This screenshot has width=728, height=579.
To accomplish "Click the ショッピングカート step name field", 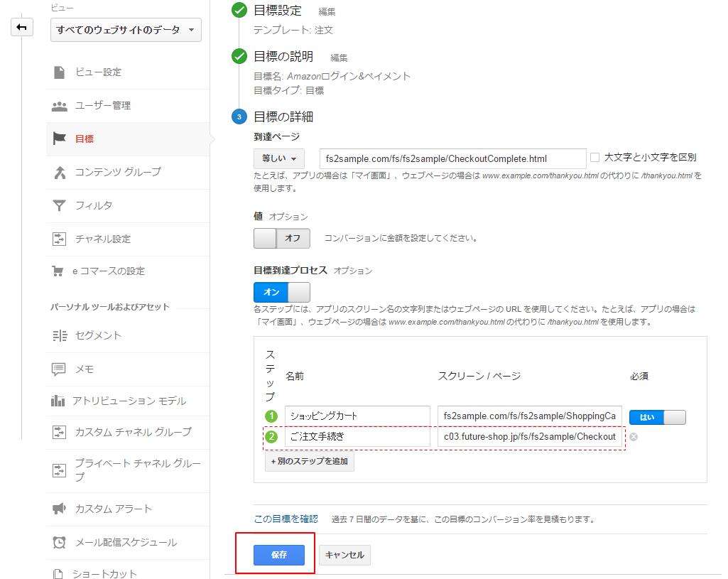I will [357, 416].
